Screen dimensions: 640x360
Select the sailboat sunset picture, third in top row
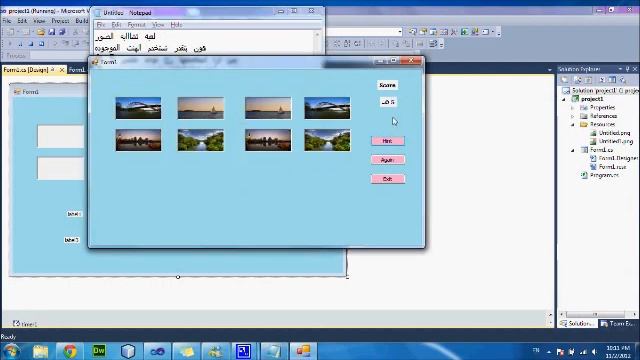268,108
